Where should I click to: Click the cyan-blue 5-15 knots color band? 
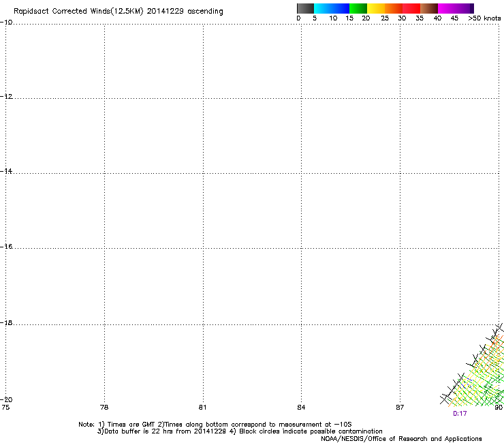[x=332, y=8]
